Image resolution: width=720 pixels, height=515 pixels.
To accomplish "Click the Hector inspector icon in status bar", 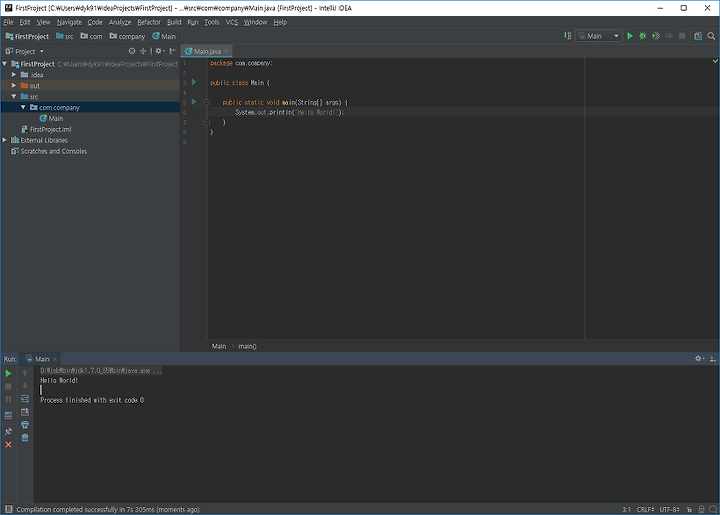I will point(701,509).
